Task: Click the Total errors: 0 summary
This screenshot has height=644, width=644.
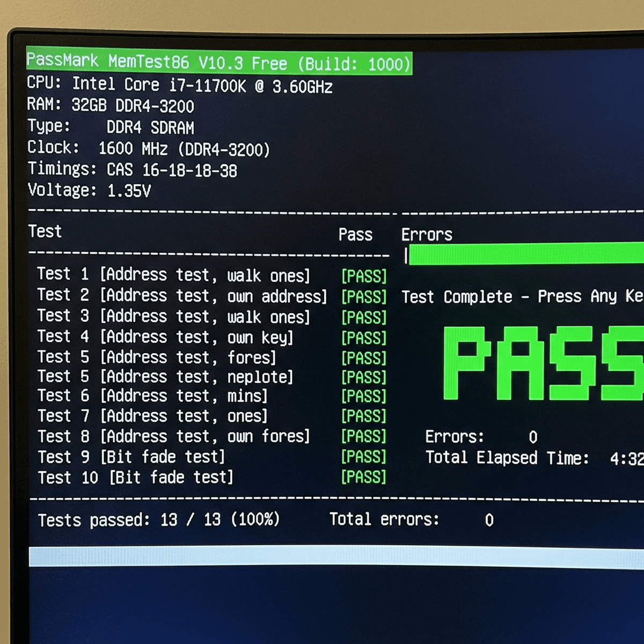Action: (x=412, y=519)
